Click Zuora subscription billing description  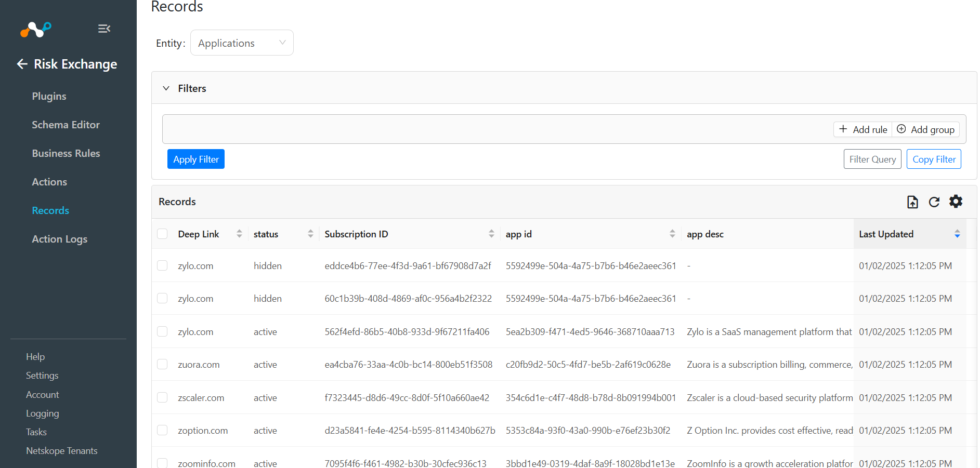click(x=770, y=365)
